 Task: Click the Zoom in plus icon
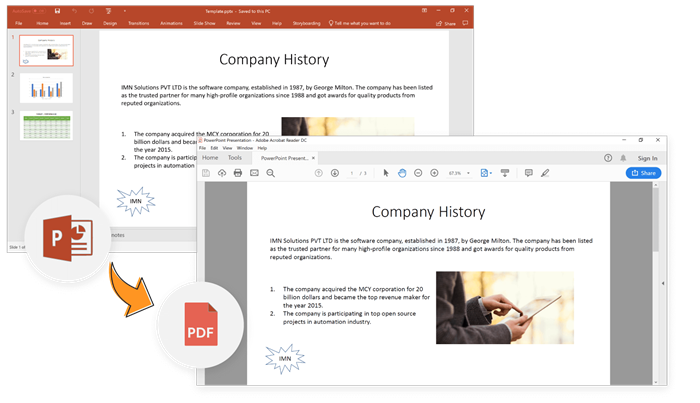435,173
